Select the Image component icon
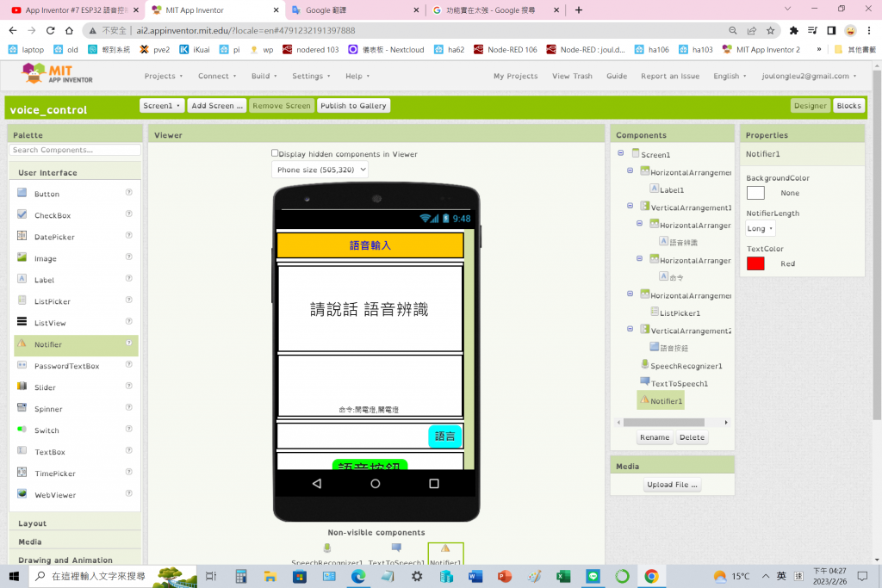The image size is (882, 588). [x=22, y=257]
